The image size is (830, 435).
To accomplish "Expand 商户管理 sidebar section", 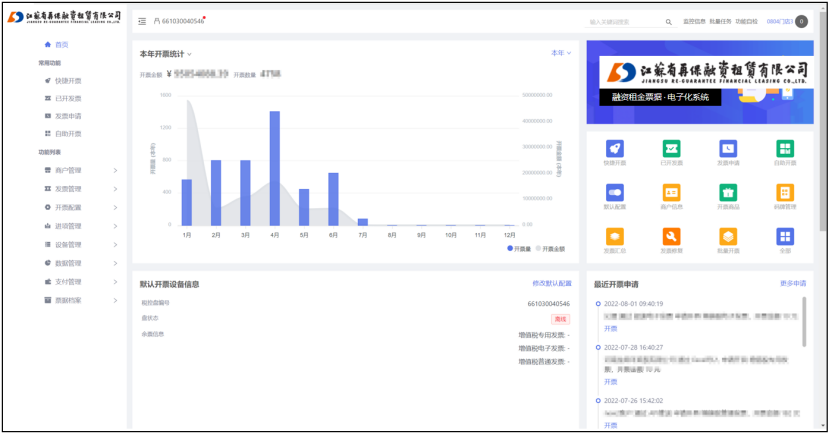I will 80,170.
